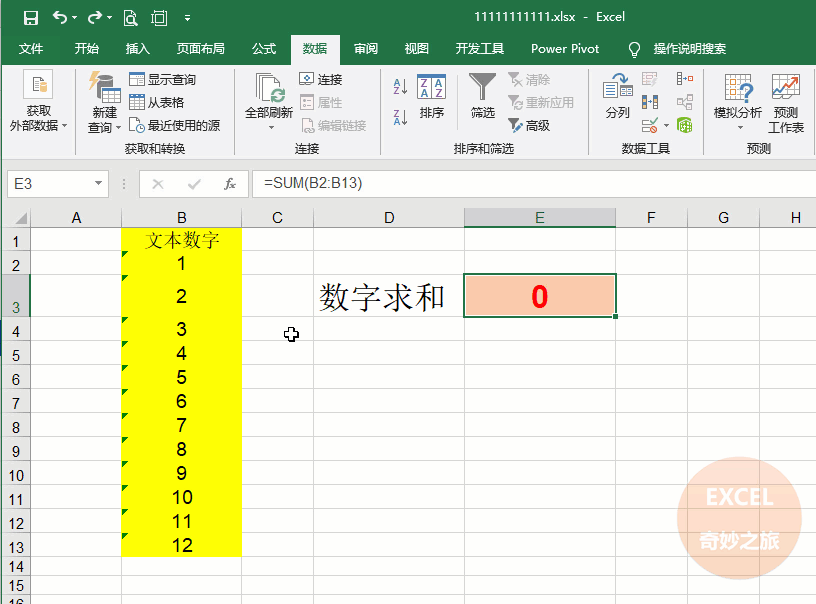Undo the last action
The height and width of the screenshot is (604, 816).
point(59,18)
